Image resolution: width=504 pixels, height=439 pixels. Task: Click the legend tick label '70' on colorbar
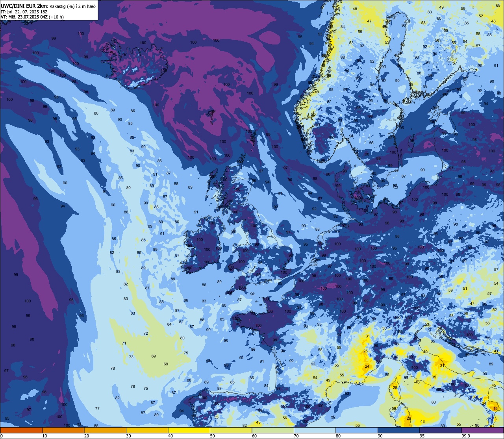[x=296, y=436]
